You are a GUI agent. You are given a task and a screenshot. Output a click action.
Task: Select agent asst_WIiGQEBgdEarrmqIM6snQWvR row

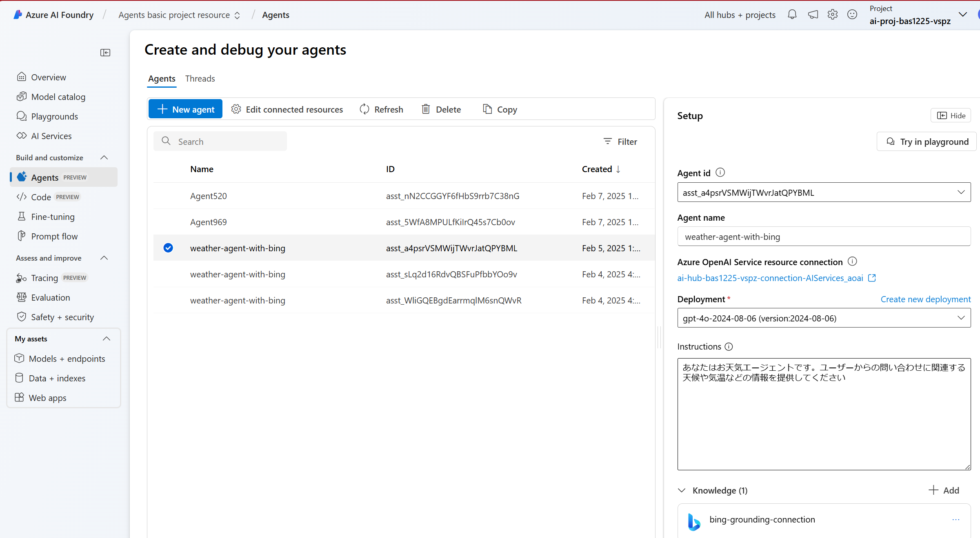point(404,300)
